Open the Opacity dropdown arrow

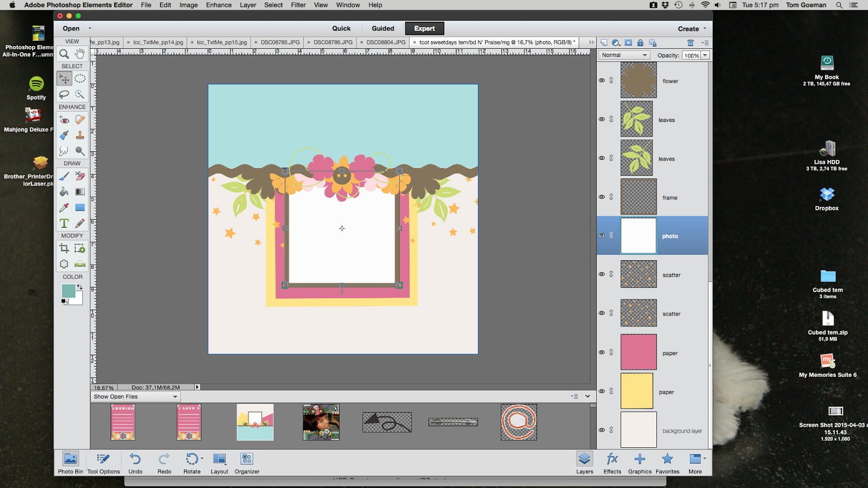(704, 55)
